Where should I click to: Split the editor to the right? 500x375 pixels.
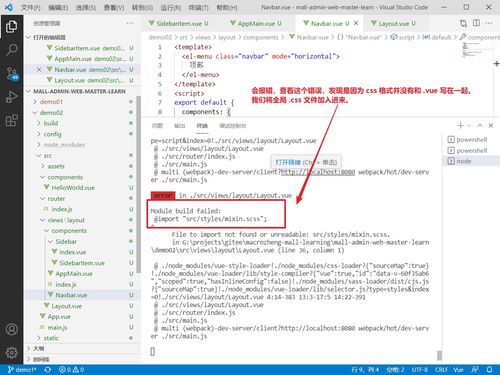pos(476,23)
